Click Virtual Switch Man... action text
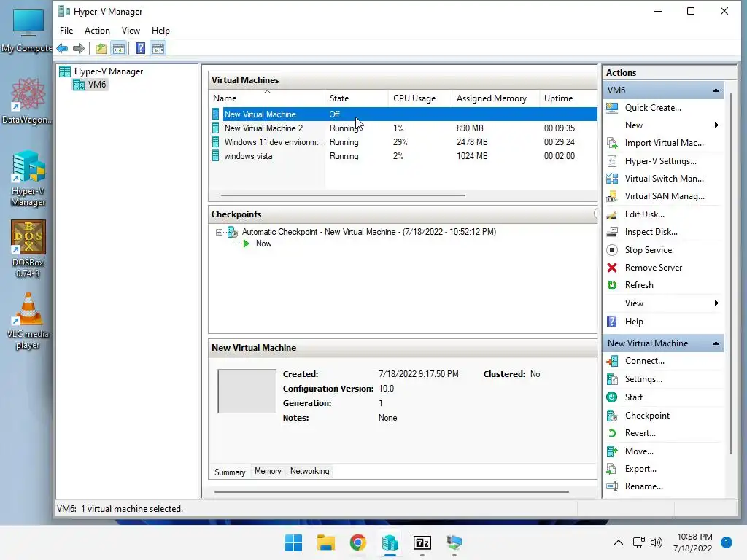The image size is (747, 560). [664, 179]
